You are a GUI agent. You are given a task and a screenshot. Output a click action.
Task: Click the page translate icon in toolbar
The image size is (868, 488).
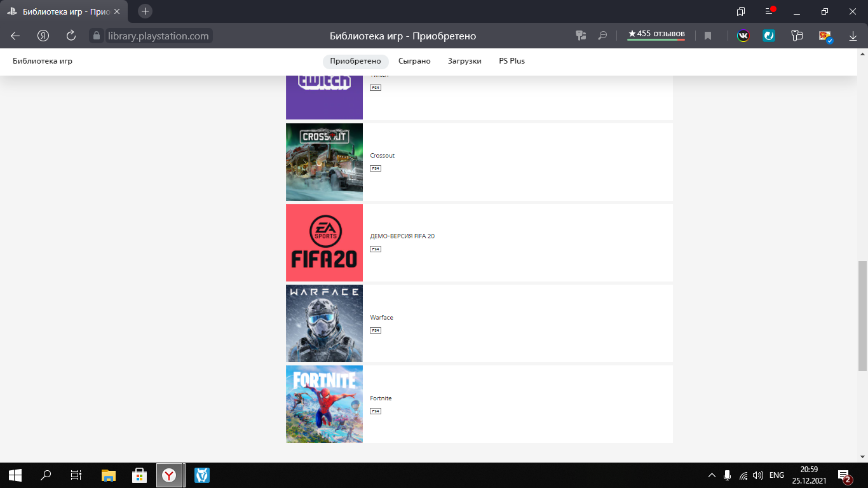tap(580, 36)
